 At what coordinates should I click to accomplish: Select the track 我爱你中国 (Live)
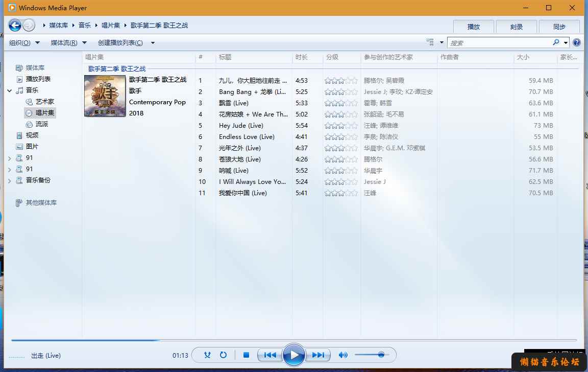coord(242,193)
